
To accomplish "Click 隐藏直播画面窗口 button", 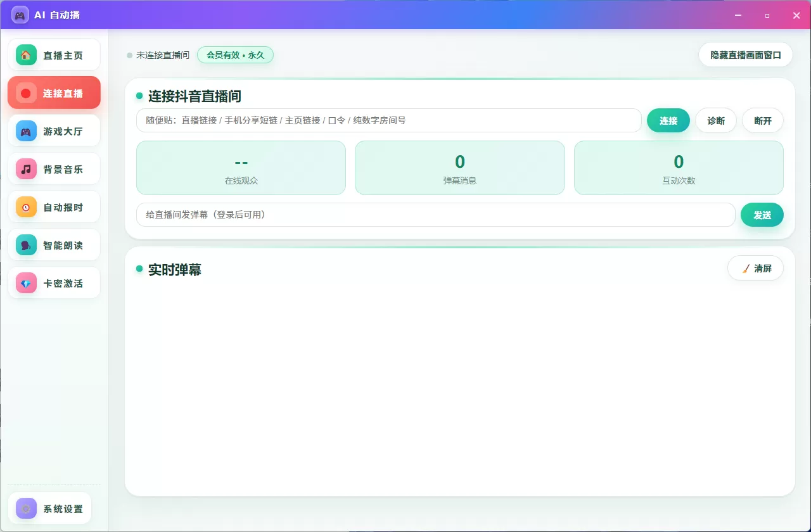I will 746,55.
